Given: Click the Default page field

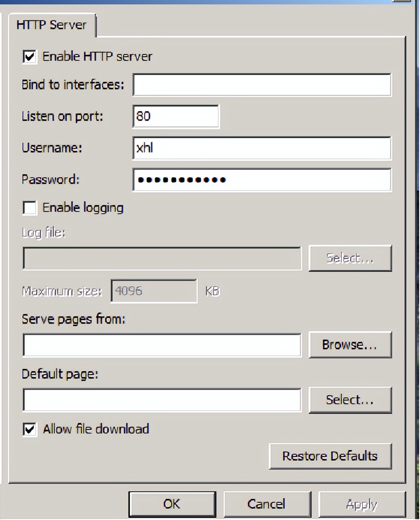Looking at the screenshot, I should pyautogui.click(x=162, y=400).
